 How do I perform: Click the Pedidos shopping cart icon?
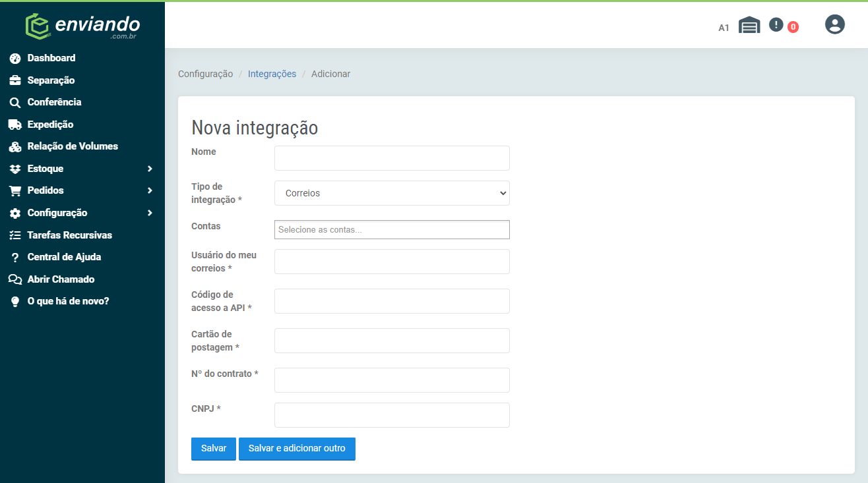point(15,191)
